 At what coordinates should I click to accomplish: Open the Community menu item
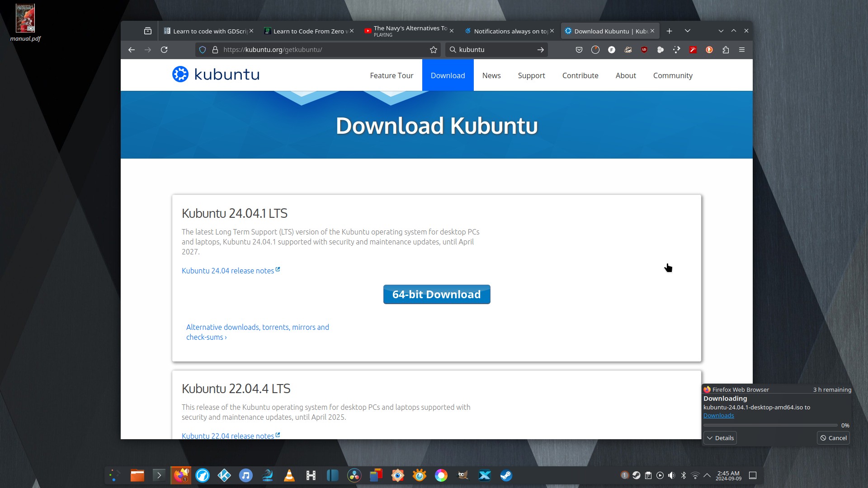pyautogui.click(x=673, y=75)
